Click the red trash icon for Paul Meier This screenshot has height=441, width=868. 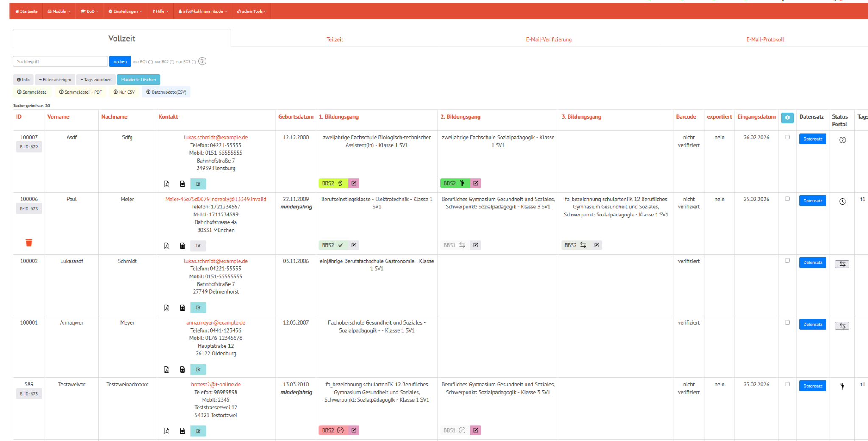tap(29, 242)
